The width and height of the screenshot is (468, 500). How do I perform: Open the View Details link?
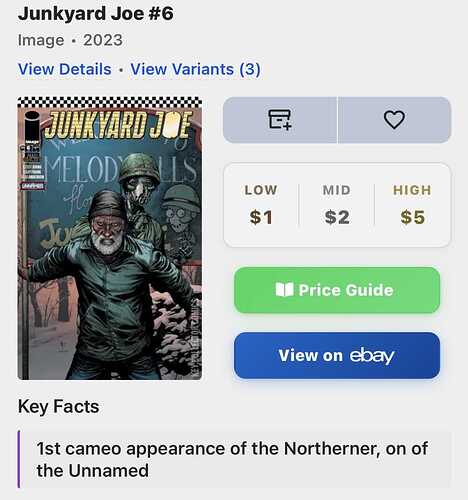pyautogui.click(x=65, y=69)
